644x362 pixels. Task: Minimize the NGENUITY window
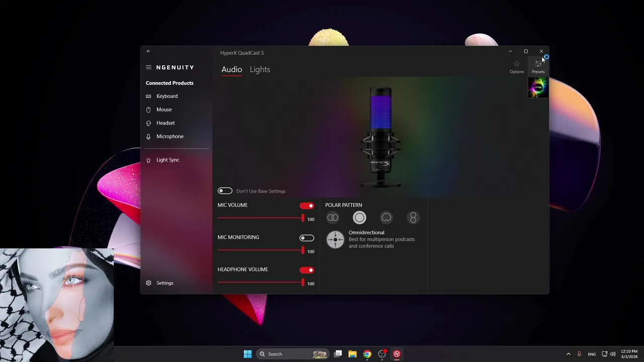(510, 51)
